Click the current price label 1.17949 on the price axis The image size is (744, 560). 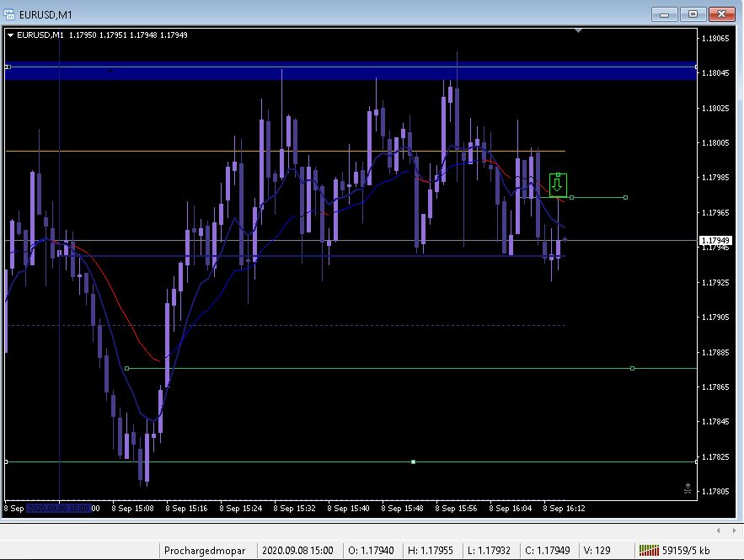point(715,240)
